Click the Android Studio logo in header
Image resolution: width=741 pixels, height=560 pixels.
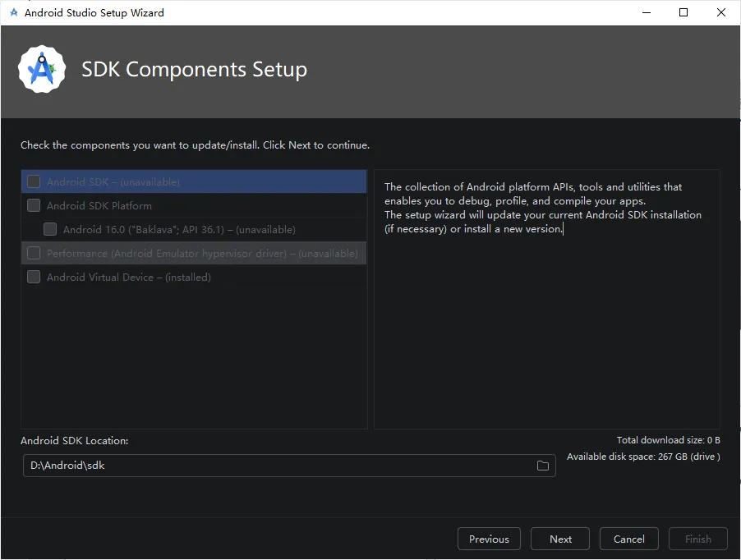pyautogui.click(x=42, y=70)
